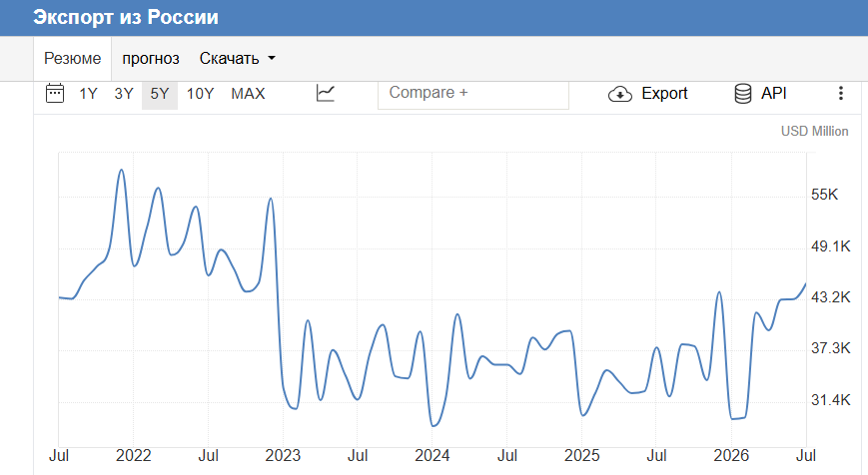The height and width of the screenshot is (475, 868).
Task: Select the MAX time range
Action: 248,94
